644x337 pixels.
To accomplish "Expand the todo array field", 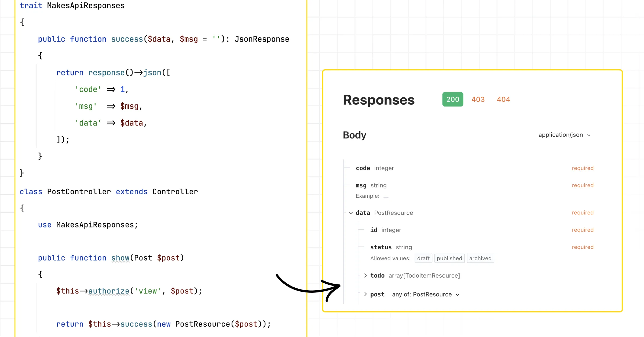I will [365, 276].
